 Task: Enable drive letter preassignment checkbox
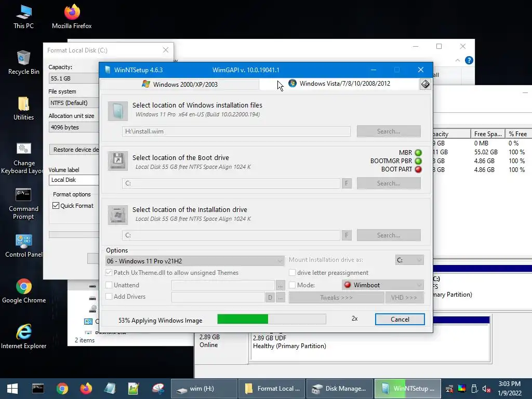coord(292,272)
